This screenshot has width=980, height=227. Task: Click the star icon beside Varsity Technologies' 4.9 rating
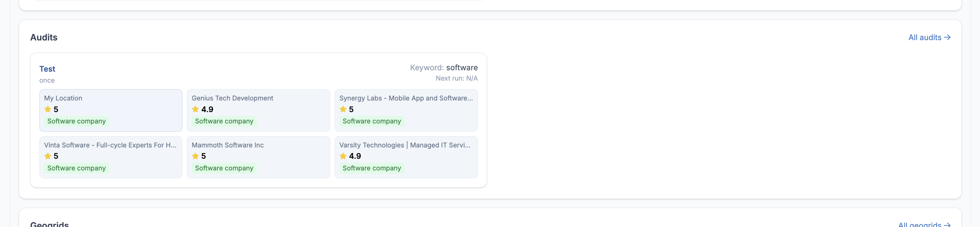(x=343, y=156)
